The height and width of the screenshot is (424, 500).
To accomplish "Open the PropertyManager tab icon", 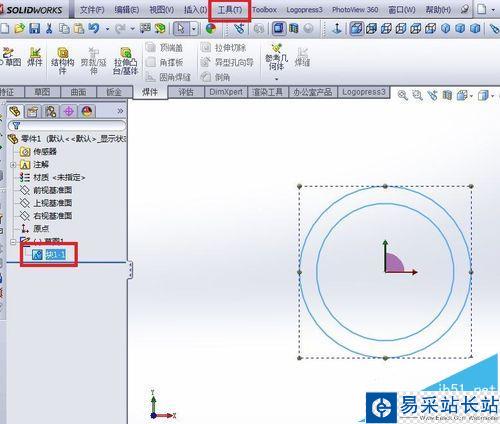I will [x=33, y=112].
